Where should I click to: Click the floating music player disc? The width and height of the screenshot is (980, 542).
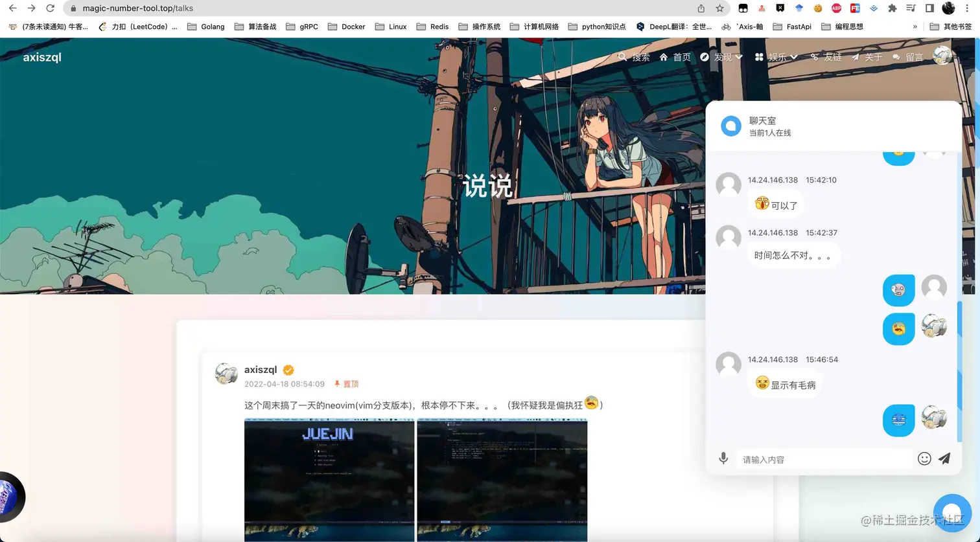pyautogui.click(x=10, y=497)
